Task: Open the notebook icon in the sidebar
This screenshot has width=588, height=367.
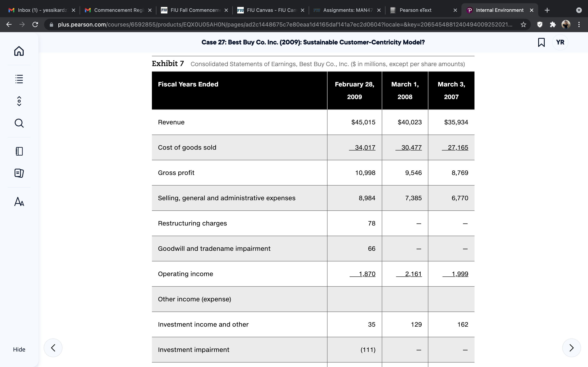Action: click(x=19, y=151)
